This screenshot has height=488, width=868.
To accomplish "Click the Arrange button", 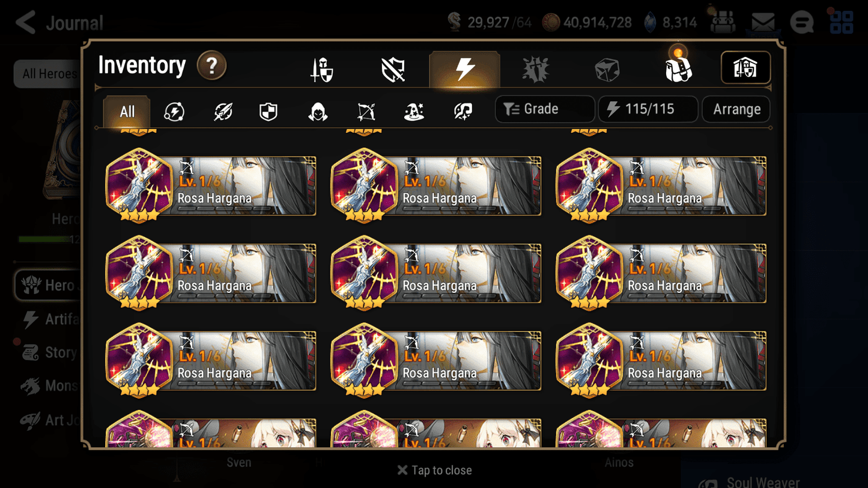I will pyautogui.click(x=736, y=109).
